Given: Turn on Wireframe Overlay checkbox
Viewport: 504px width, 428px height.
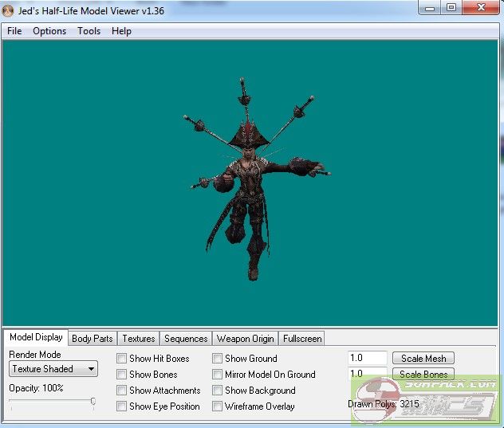Looking at the screenshot, I should point(217,406).
